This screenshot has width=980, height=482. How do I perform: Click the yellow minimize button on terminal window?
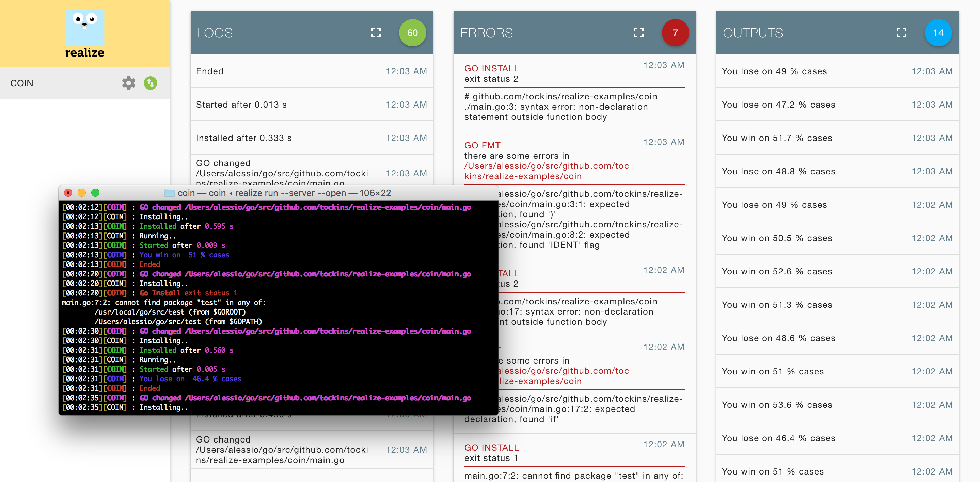tap(81, 193)
